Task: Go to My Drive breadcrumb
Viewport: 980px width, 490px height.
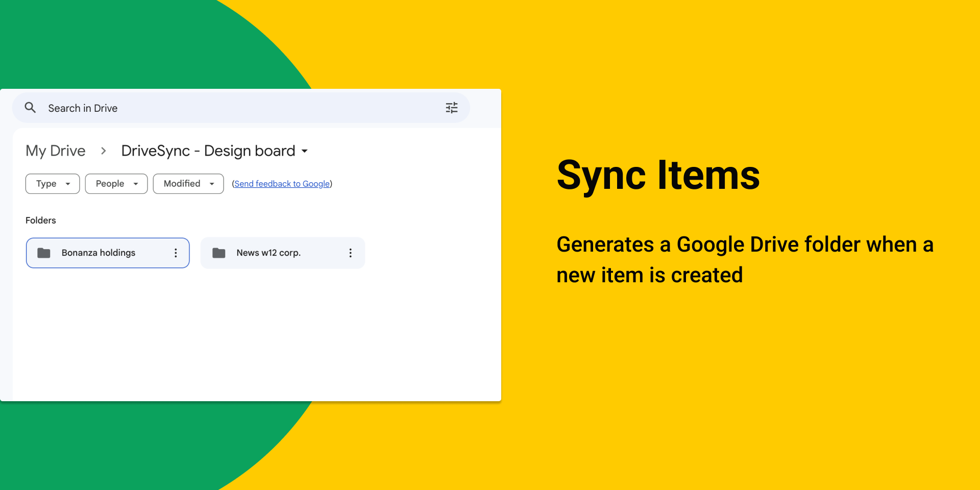Action: tap(56, 151)
